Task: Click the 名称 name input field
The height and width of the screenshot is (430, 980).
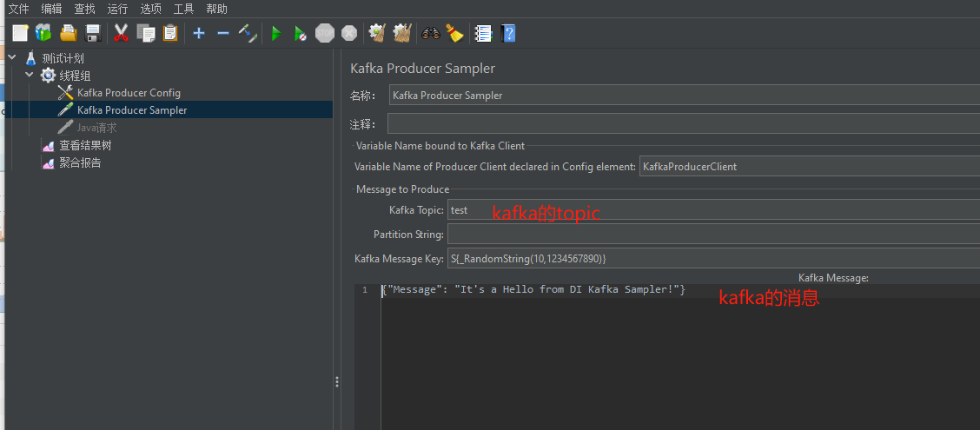Action: pyautogui.click(x=685, y=96)
